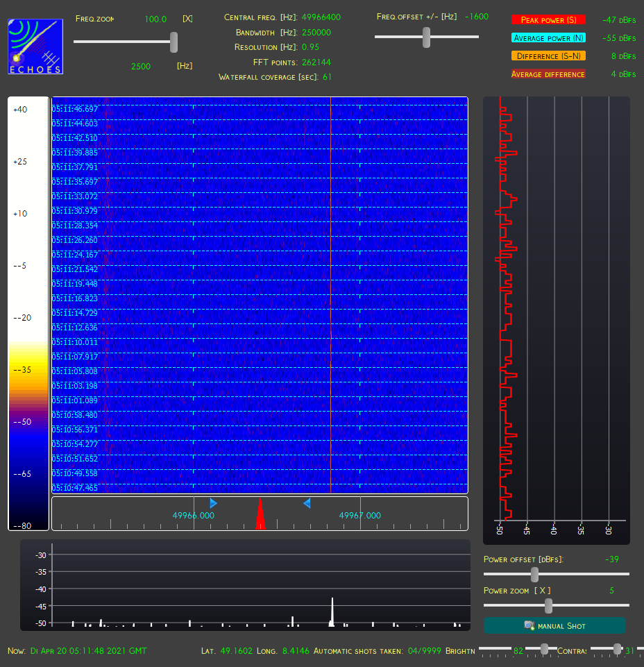Click bandwidth value 250000
644x667 pixels.
[316, 33]
